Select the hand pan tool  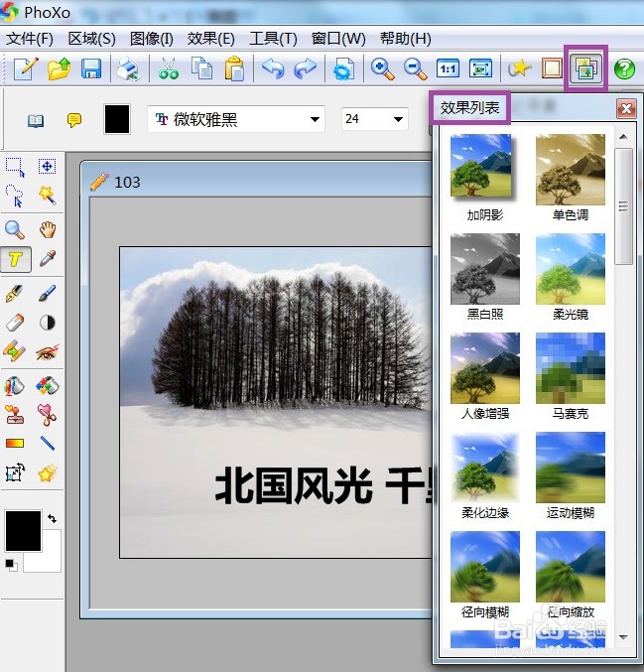click(x=47, y=229)
